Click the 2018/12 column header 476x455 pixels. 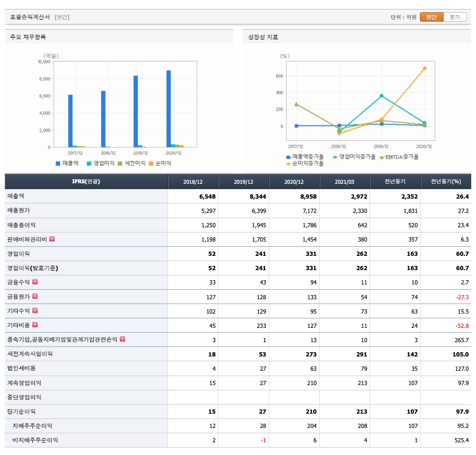point(193,181)
